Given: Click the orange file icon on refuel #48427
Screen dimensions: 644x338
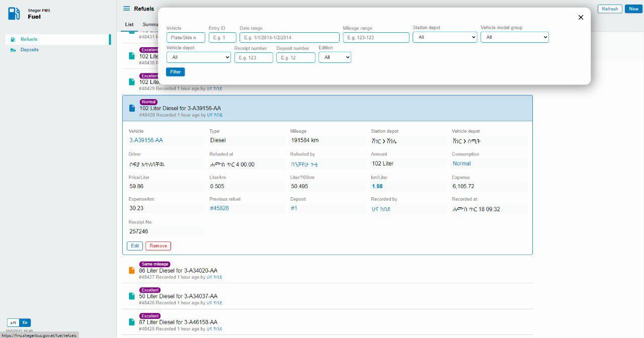Looking at the screenshot, I should (x=130, y=271).
